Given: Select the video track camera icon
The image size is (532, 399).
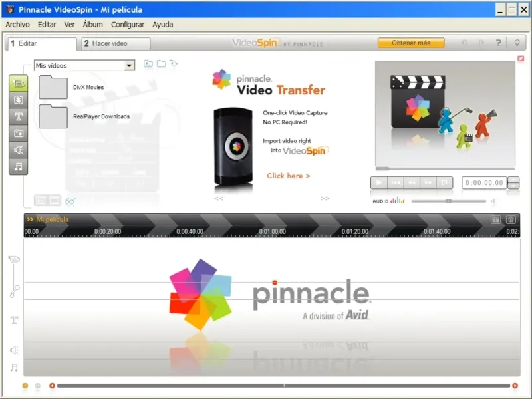Looking at the screenshot, I should tap(14, 259).
